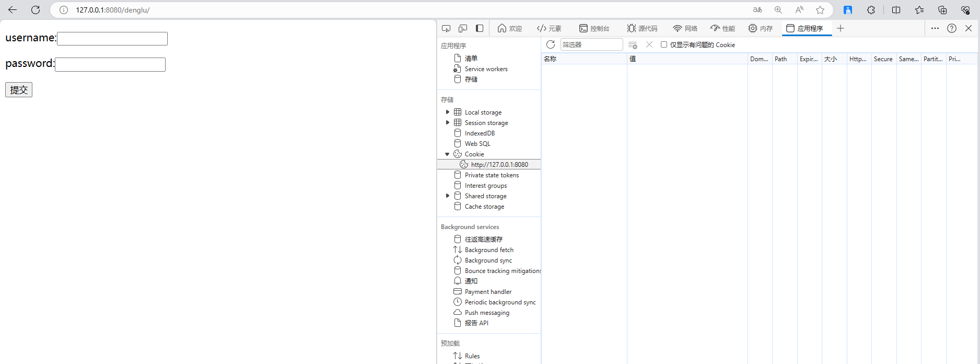Open the DevTools more options ellipsis
Image resolution: width=980 pixels, height=364 pixels.
click(x=935, y=28)
